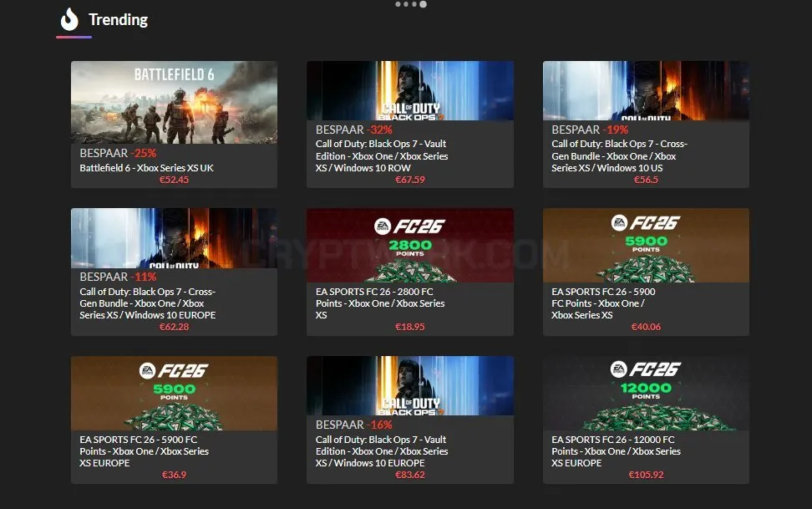Image resolution: width=812 pixels, height=509 pixels.
Task: Click the €56.5 price
Action: tap(646, 180)
